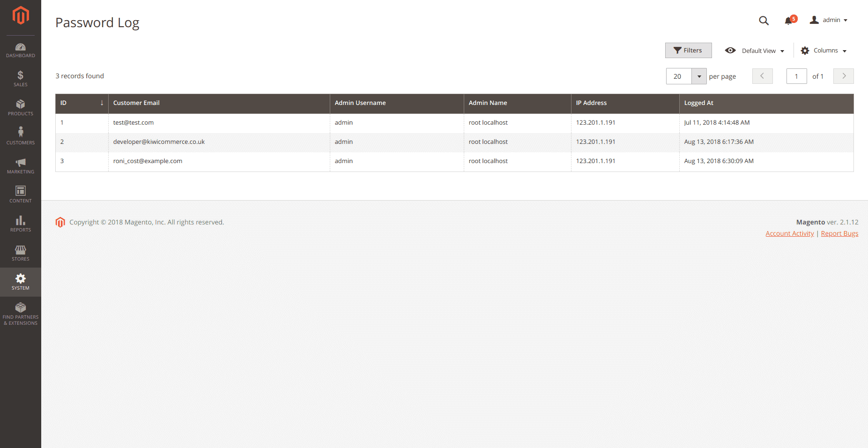The width and height of the screenshot is (868, 448).
Task: Go to next page arrow
Action: pyautogui.click(x=843, y=76)
